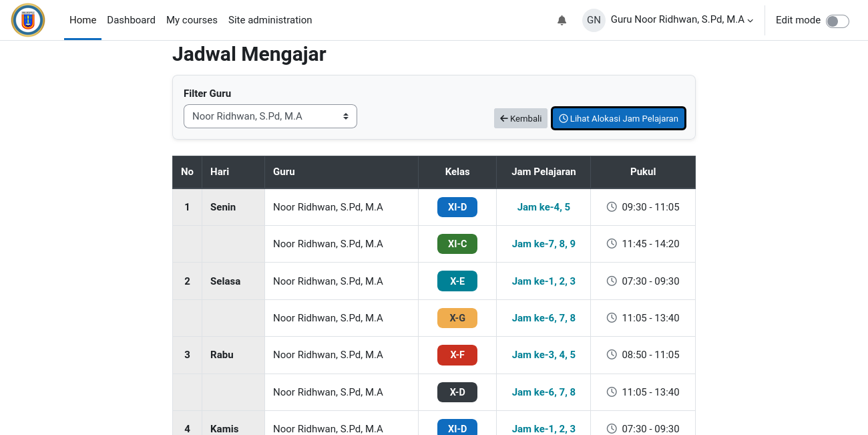Click teacher name in the XI-C row
Screen dimensions: 868x435
pyautogui.click(x=328, y=244)
